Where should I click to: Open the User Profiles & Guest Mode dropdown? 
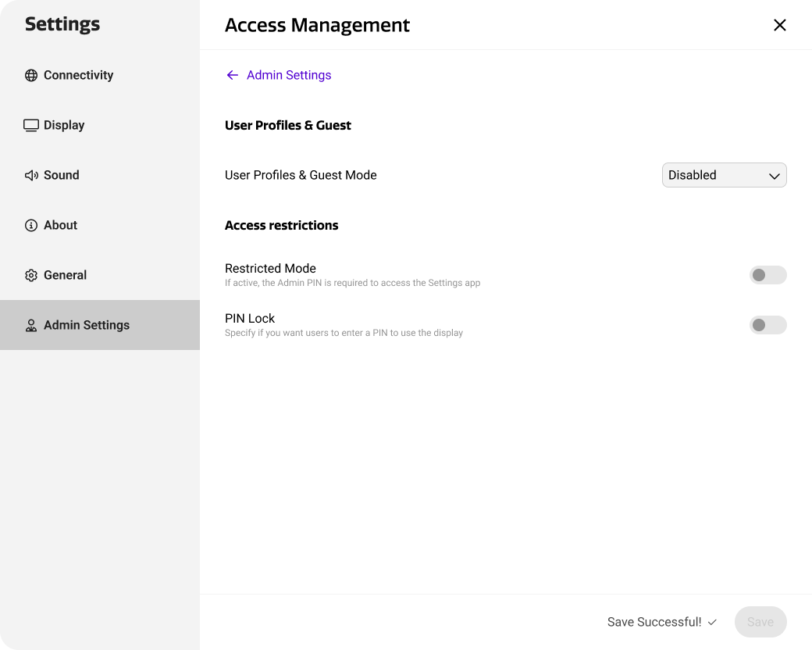pyautogui.click(x=724, y=175)
